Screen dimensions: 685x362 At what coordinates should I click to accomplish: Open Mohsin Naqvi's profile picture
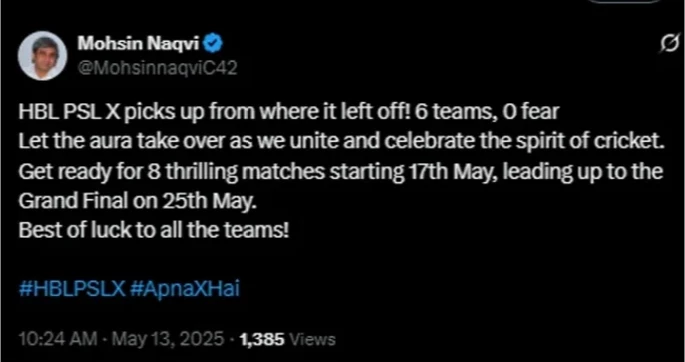point(42,55)
